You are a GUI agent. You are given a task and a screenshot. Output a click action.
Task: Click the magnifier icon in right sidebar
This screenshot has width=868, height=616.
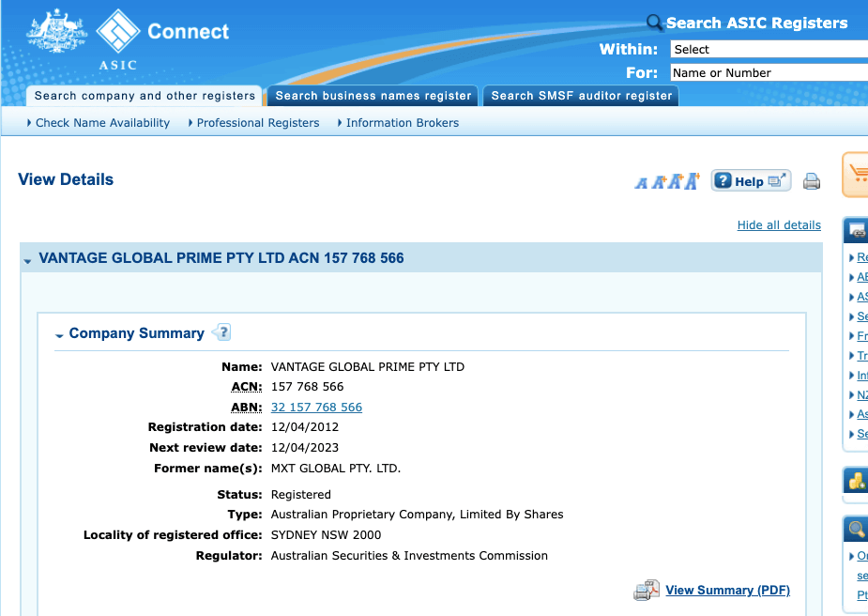tap(857, 529)
